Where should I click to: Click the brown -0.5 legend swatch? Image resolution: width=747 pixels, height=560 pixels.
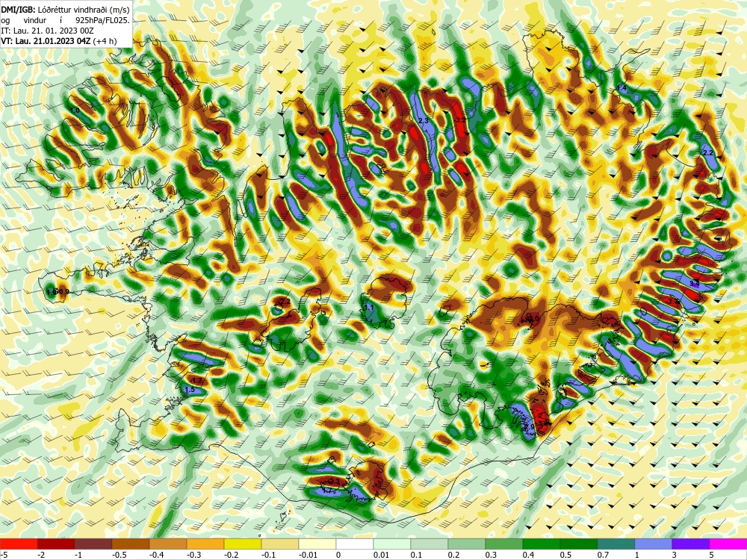coord(131,544)
